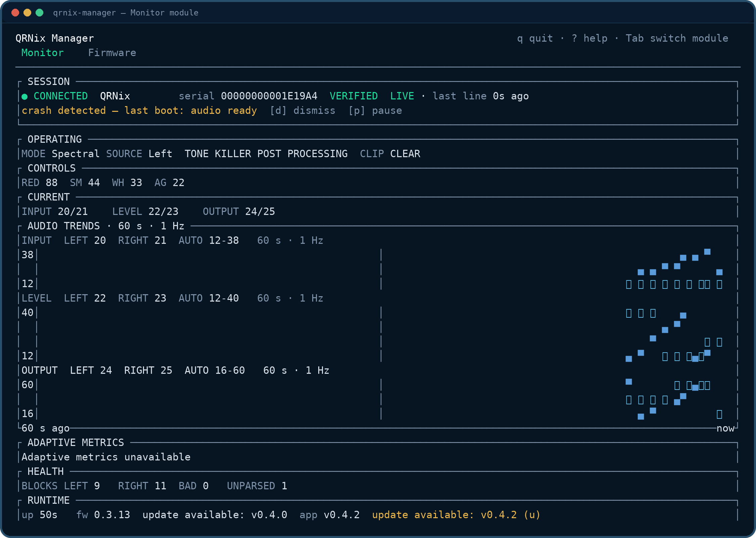Click serial number 00000000001E19A4
This screenshot has height=538, width=756.
[269, 96]
